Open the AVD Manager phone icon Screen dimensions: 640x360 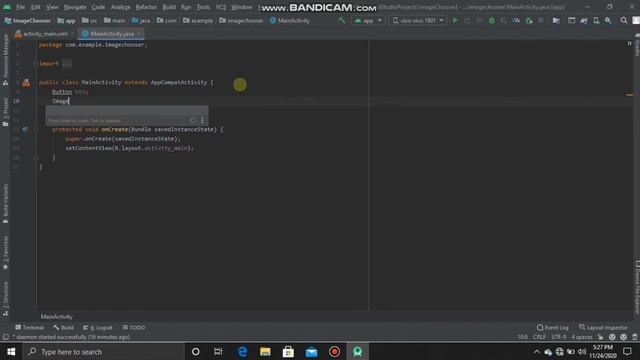coord(596,20)
